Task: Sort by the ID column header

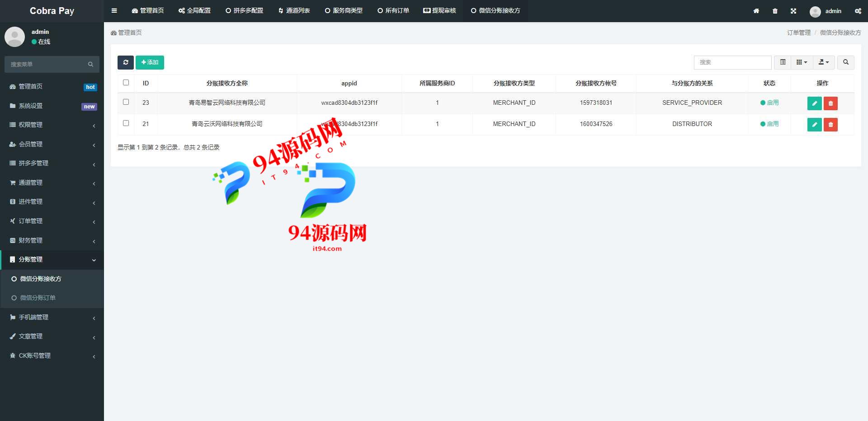Action: [x=146, y=84]
